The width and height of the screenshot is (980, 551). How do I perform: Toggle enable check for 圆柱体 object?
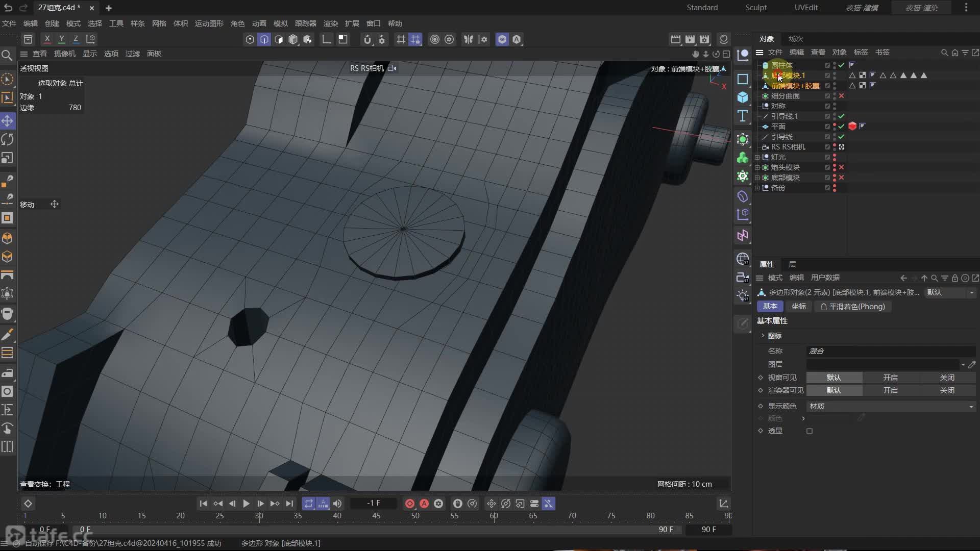click(x=841, y=65)
